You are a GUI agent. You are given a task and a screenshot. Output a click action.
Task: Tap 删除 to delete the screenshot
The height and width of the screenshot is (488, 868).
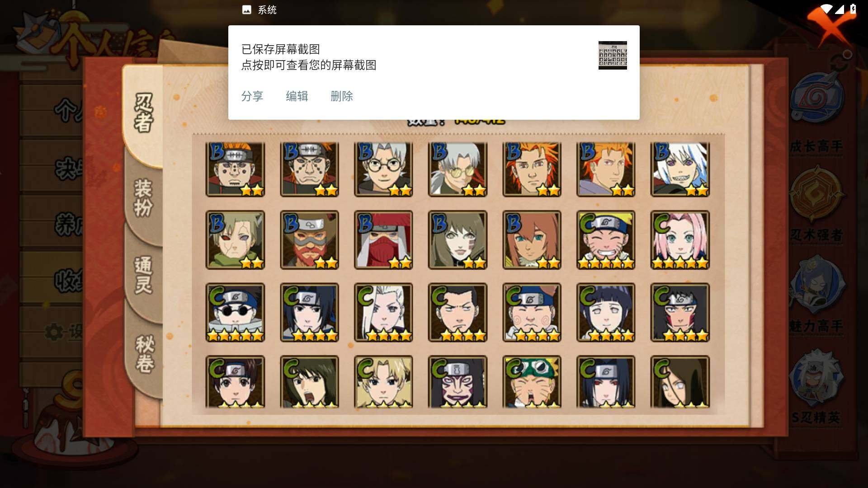(342, 96)
